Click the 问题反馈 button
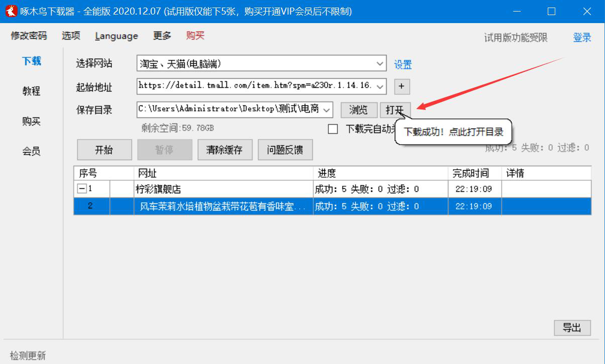 pyautogui.click(x=285, y=150)
